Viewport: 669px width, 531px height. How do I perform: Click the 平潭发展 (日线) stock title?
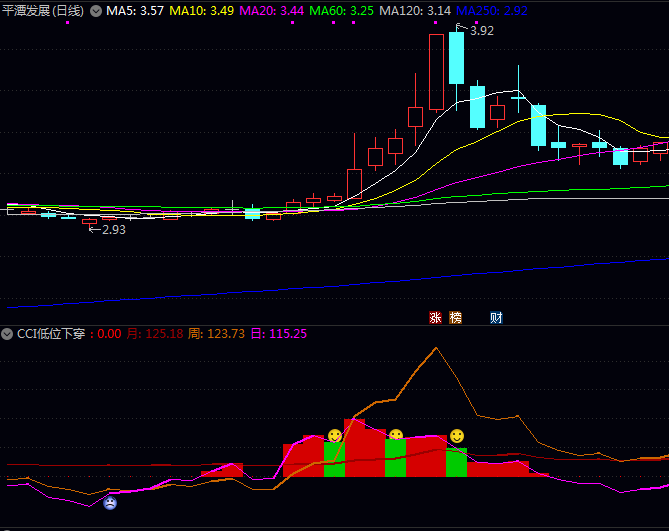coord(44,11)
